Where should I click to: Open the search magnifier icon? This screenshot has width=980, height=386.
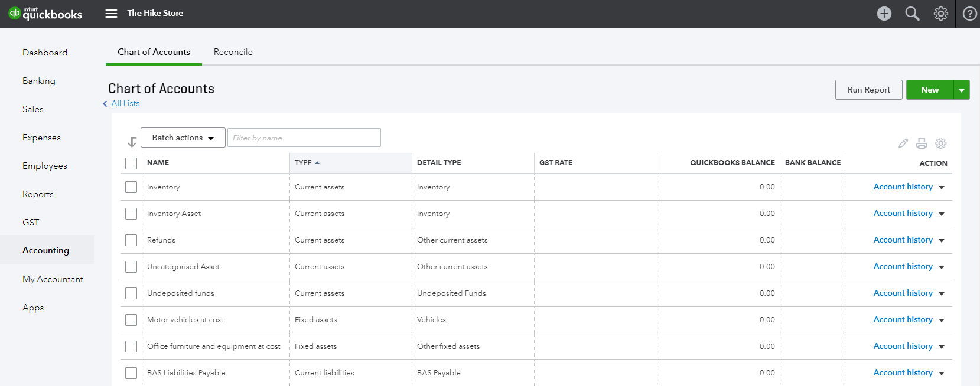(x=912, y=14)
